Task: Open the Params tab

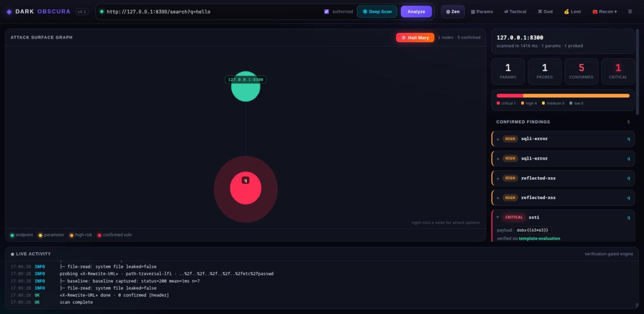Action: [x=482, y=11]
